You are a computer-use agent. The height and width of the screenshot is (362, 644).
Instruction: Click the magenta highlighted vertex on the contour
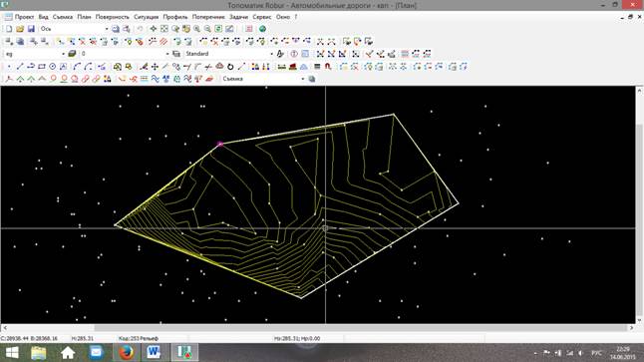point(220,144)
